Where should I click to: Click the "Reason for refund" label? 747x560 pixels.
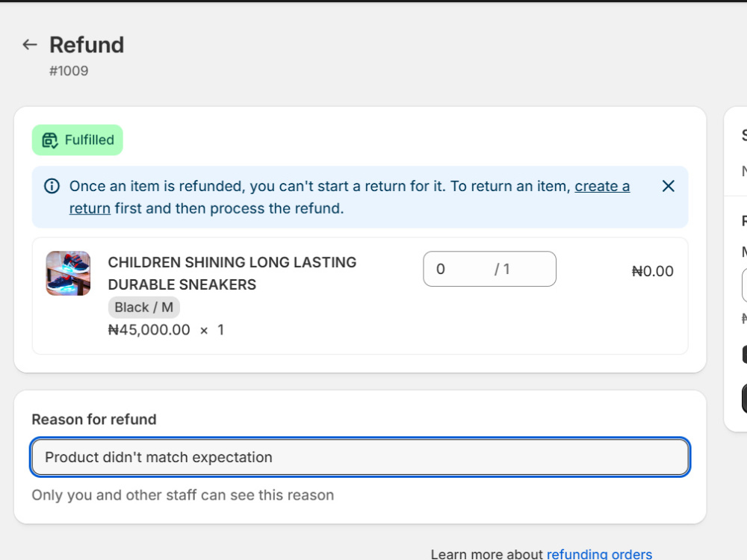94,420
